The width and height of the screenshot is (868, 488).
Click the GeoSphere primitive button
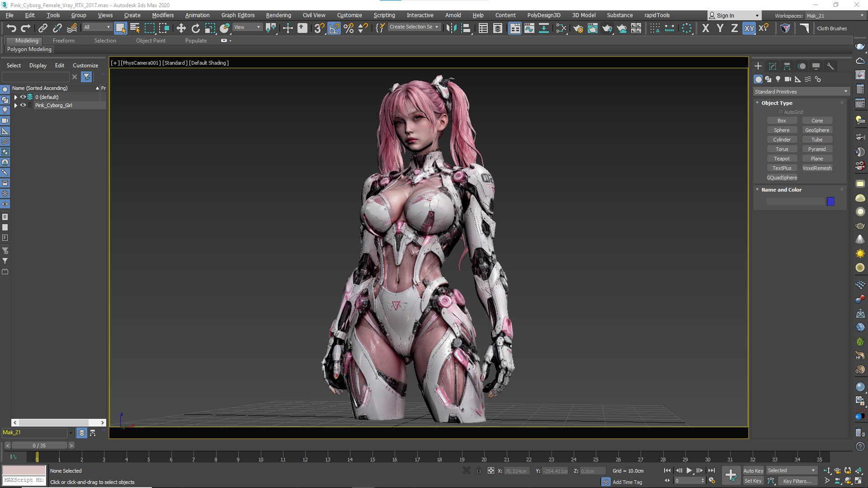(x=817, y=130)
